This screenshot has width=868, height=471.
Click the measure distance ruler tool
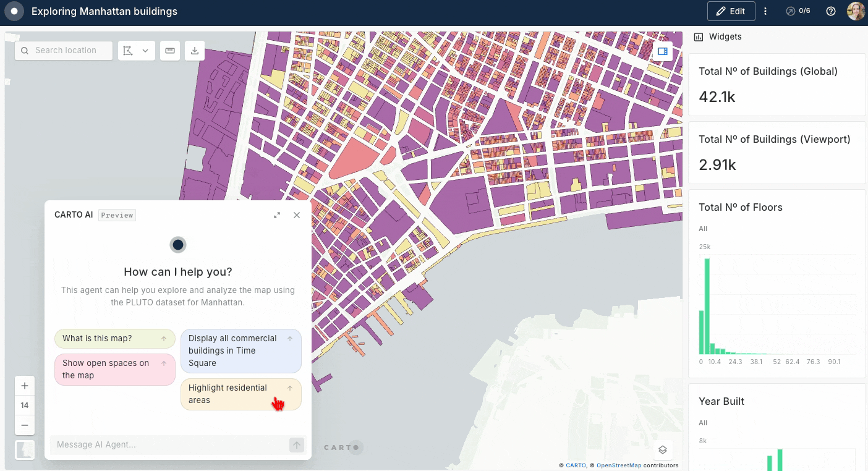(170, 51)
